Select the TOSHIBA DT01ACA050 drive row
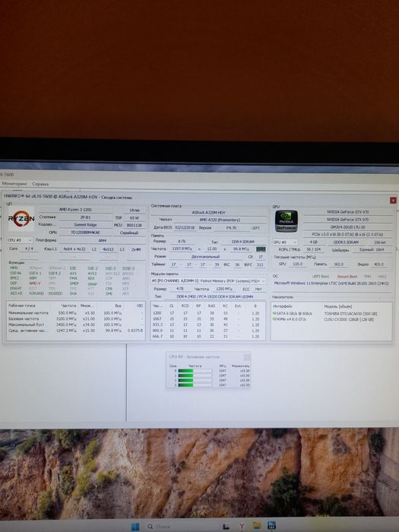 click(x=331, y=314)
